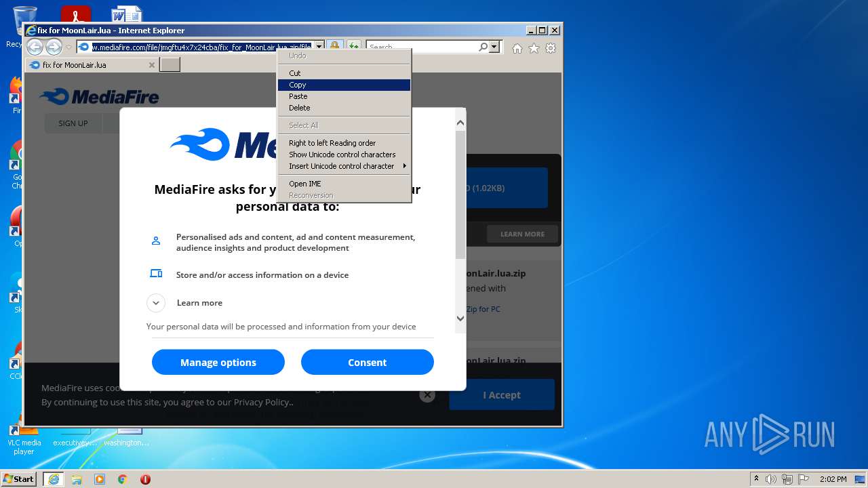
Task: Open the Tools gear icon
Action: [551, 48]
